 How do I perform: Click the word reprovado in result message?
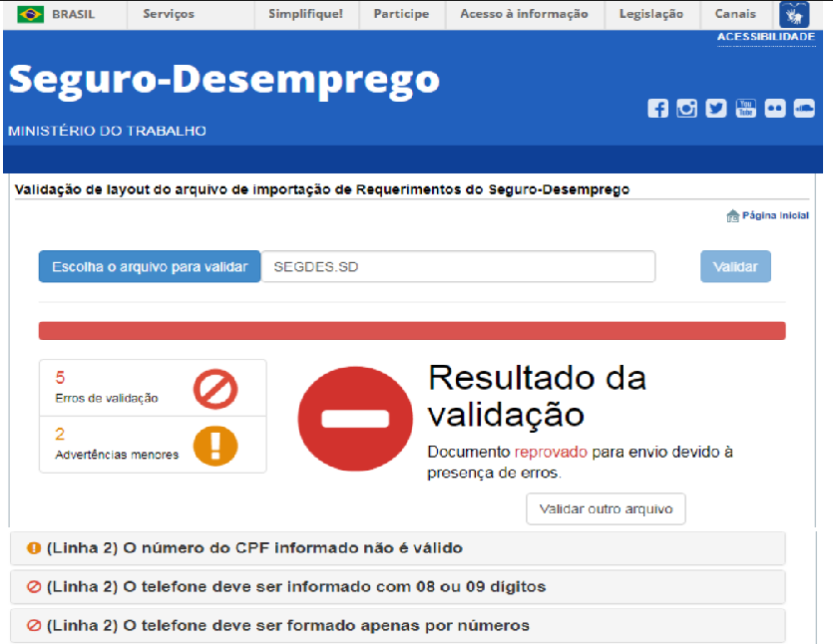(x=551, y=453)
